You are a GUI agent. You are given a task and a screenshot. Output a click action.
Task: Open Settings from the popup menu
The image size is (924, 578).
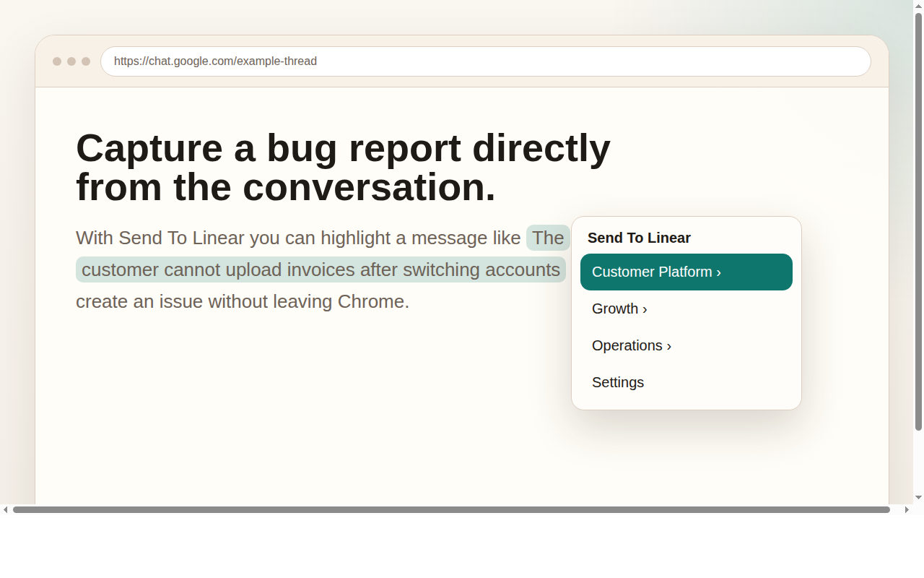pos(618,382)
